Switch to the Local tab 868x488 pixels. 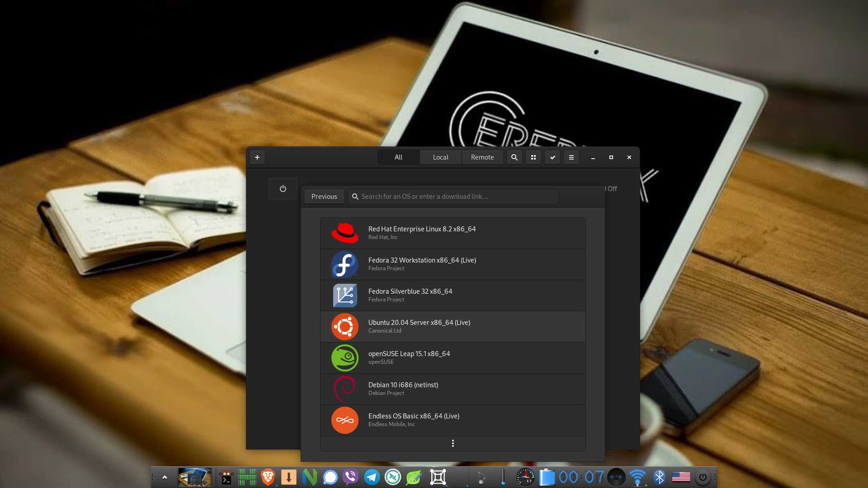pyautogui.click(x=440, y=157)
